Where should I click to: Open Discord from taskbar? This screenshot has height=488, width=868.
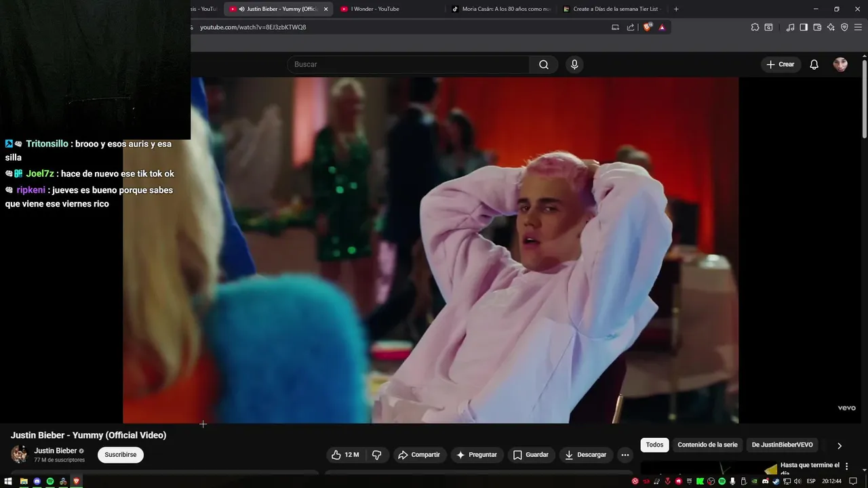point(37,481)
